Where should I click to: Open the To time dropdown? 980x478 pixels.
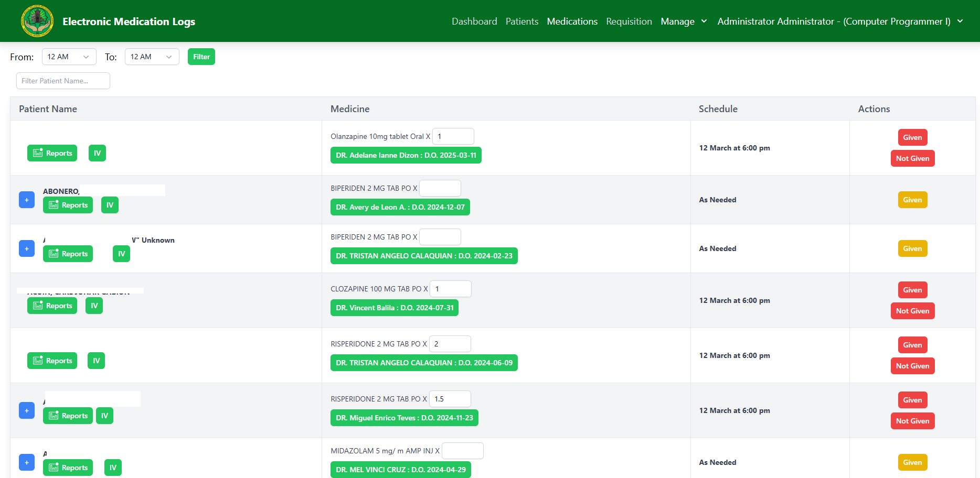click(x=152, y=57)
